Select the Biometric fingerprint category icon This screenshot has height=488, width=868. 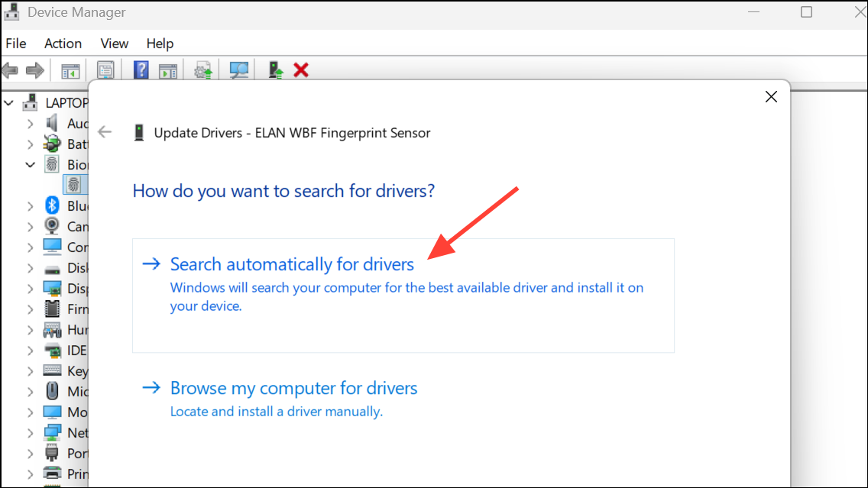tap(52, 164)
